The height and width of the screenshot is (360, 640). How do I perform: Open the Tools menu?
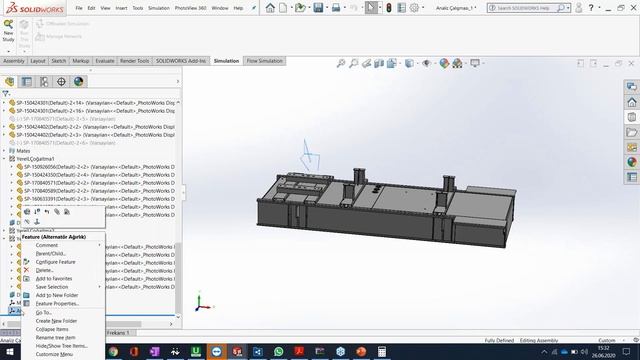138,8
